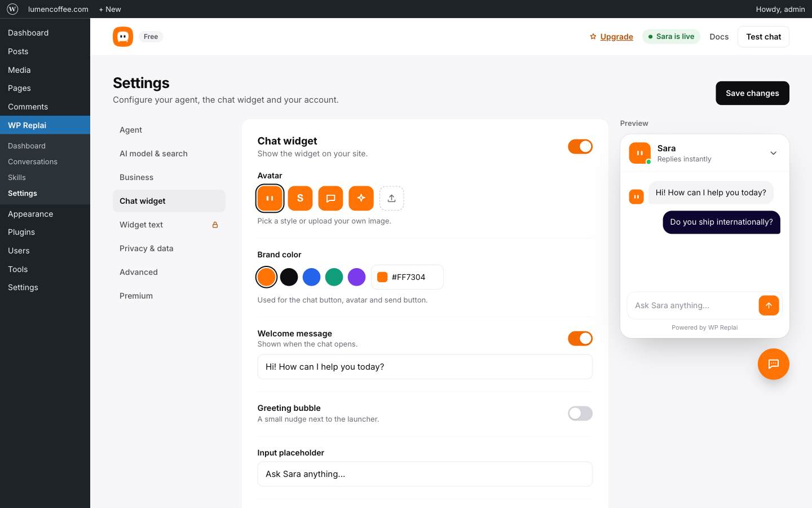Choose the green brand color swatch
Screen dimensions: 812x508
[334, 277]
